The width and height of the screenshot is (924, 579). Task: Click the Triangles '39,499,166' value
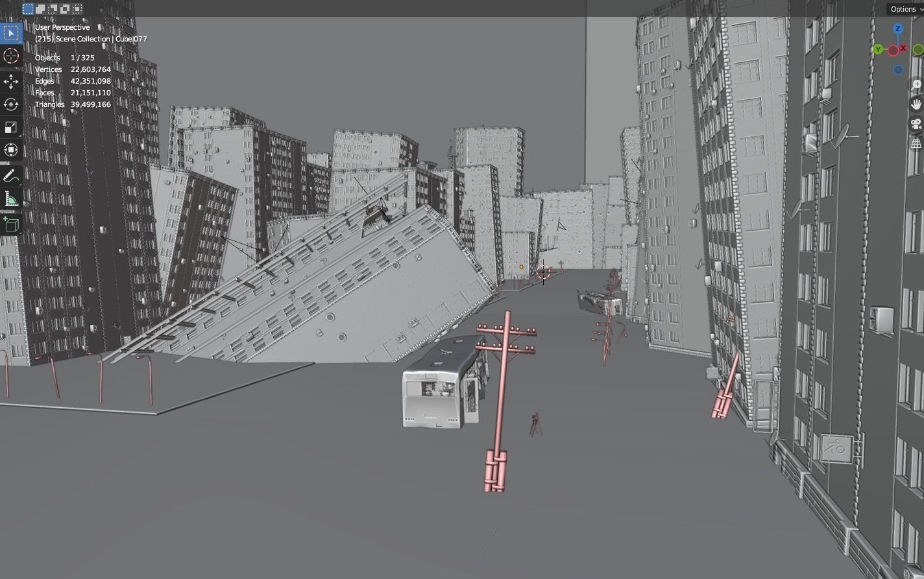coord(90,104)
